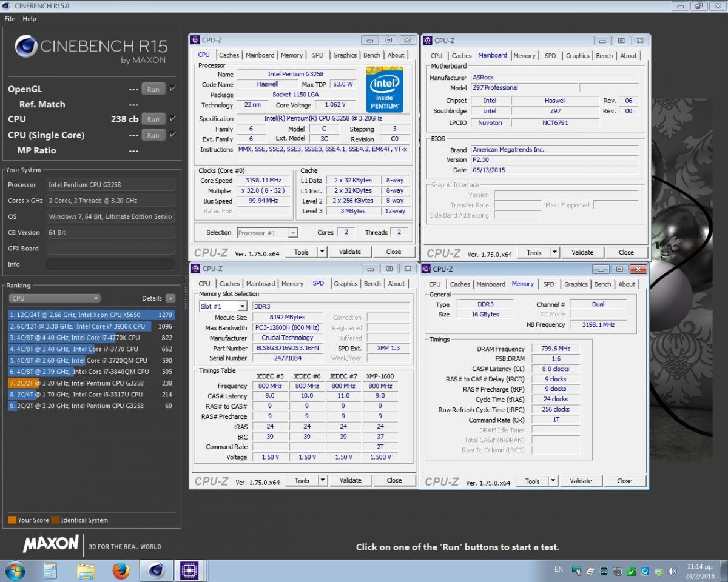
Task: Click the Cinebench title bar app icon
Action: (7, 5)
